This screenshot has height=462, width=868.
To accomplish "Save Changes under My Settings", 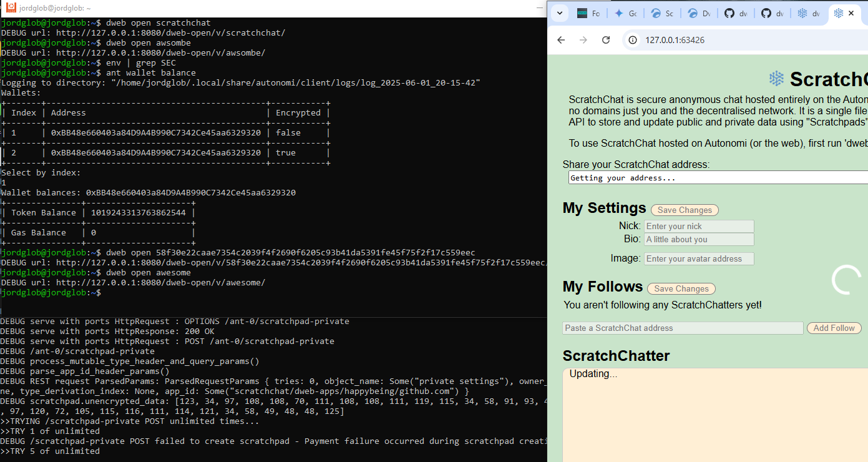I will 685,210.
